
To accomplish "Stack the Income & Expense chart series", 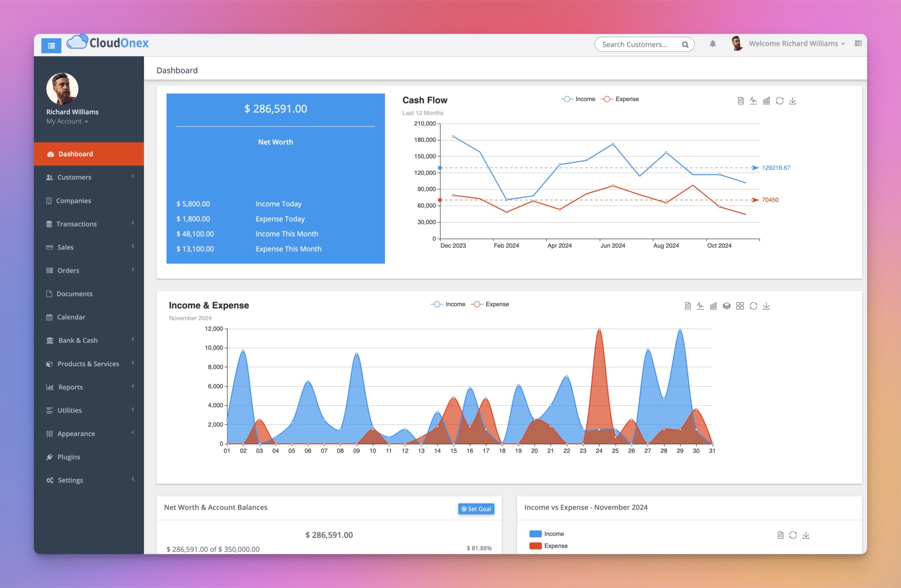I will coord(727,306).
